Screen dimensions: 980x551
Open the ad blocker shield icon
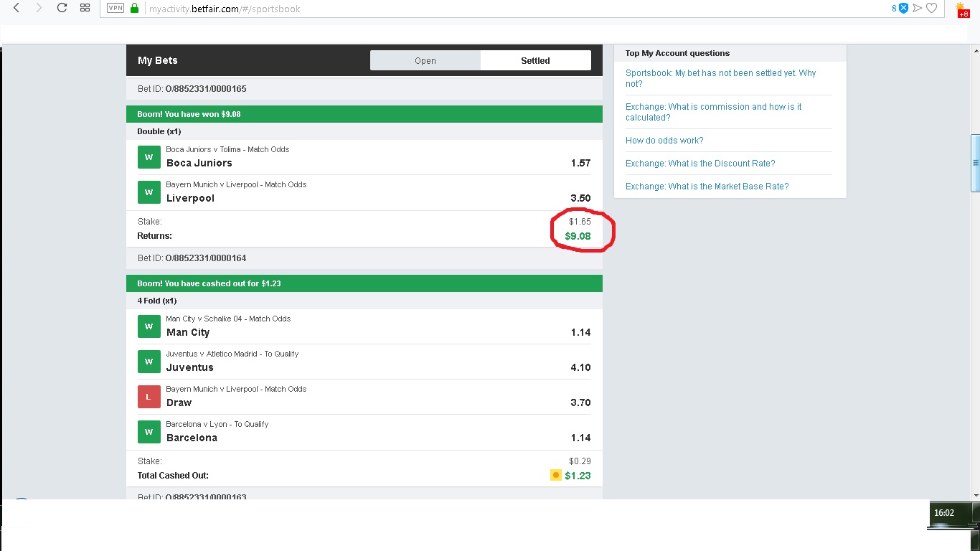(903, 8)
